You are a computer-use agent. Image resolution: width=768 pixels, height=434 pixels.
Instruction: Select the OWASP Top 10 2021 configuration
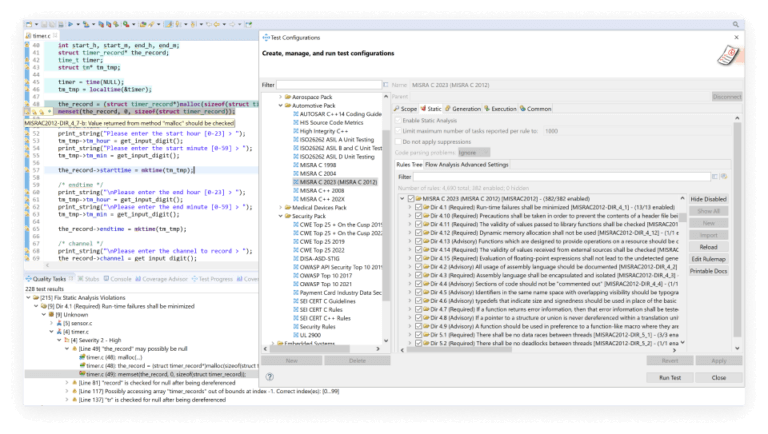click(x=322, y=284)
